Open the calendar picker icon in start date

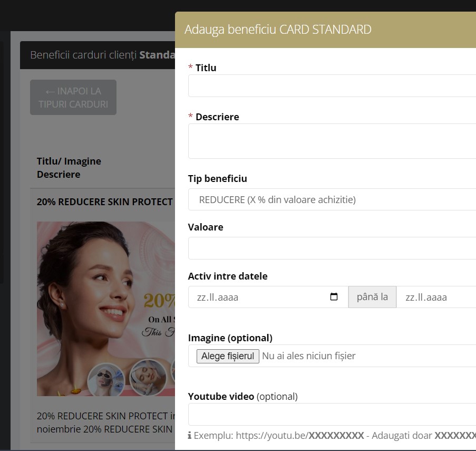pos(334,297)
